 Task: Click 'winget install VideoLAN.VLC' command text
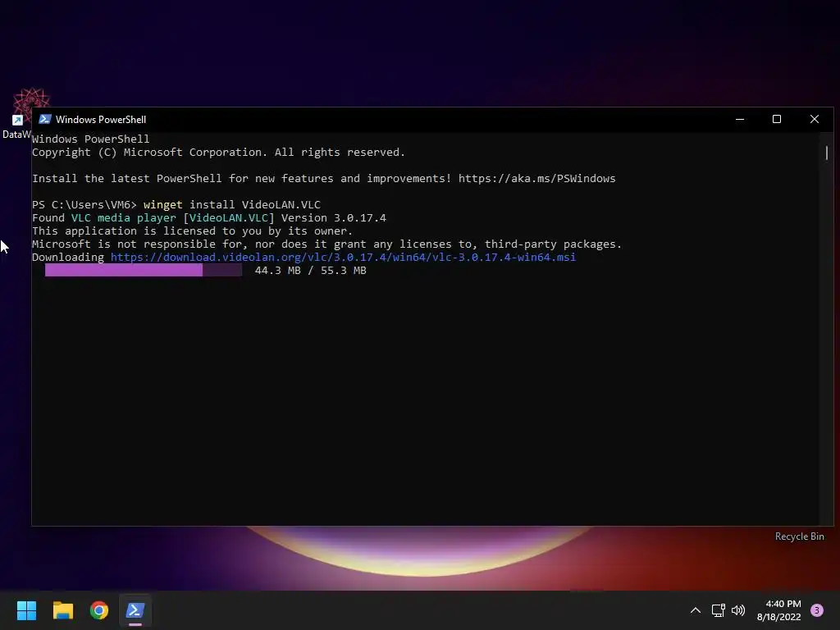[232, 204]
